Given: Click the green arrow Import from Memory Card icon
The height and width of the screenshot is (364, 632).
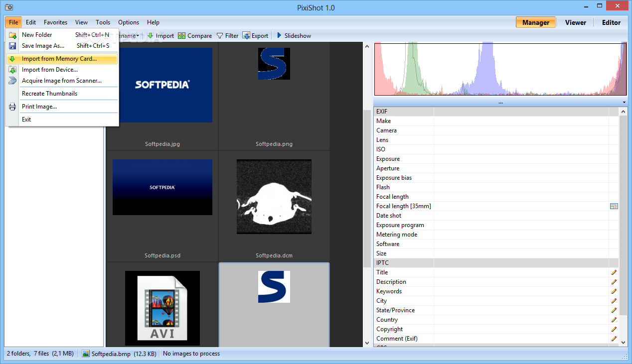Looking at the screenshot, I should (12, 59).
